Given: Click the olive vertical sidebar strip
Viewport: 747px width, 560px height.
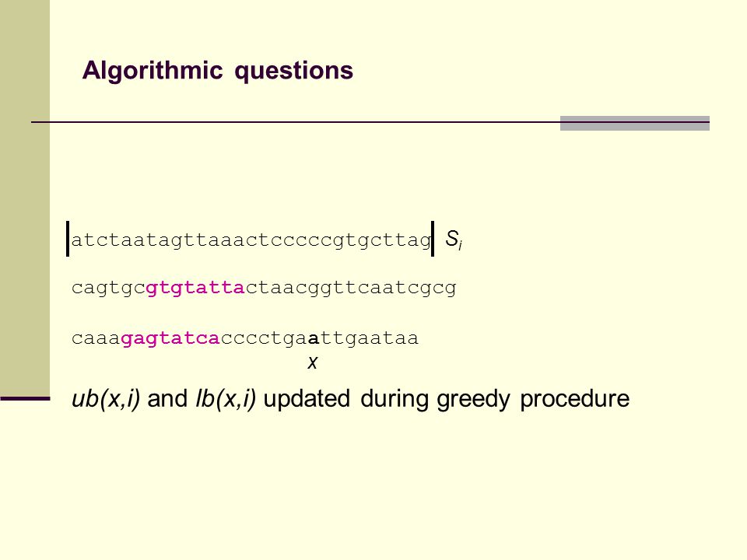Looking at the screenshot, I should [x=25, y=198].
